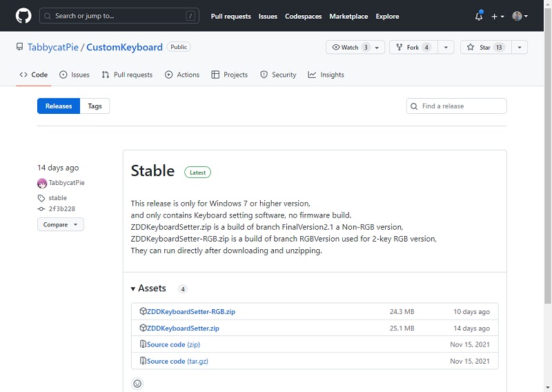Click TabbycatPie's avatar in release sidebar
This screenshot has height=392, width=552.
point(42,183)
